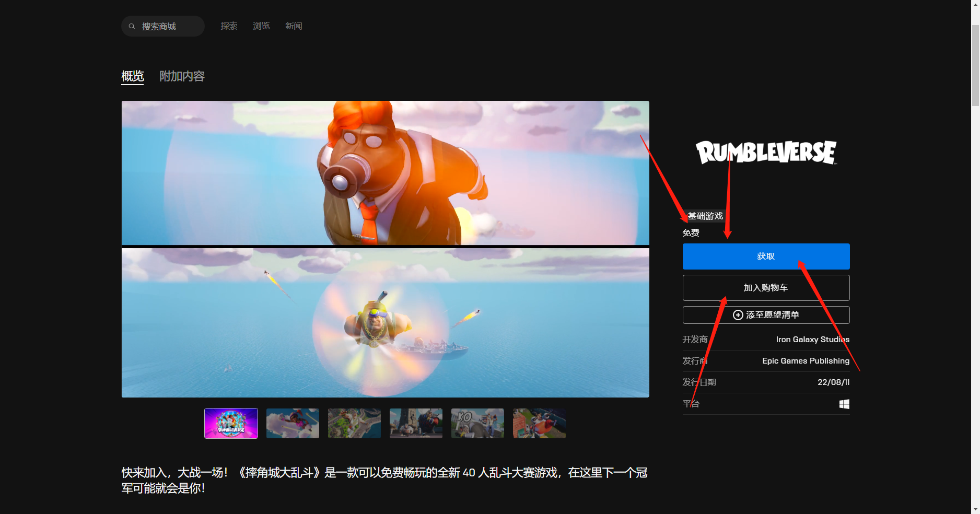Click the game description paragraph
Viewport: 980px width, 514px height.
[x=384, y=480]
